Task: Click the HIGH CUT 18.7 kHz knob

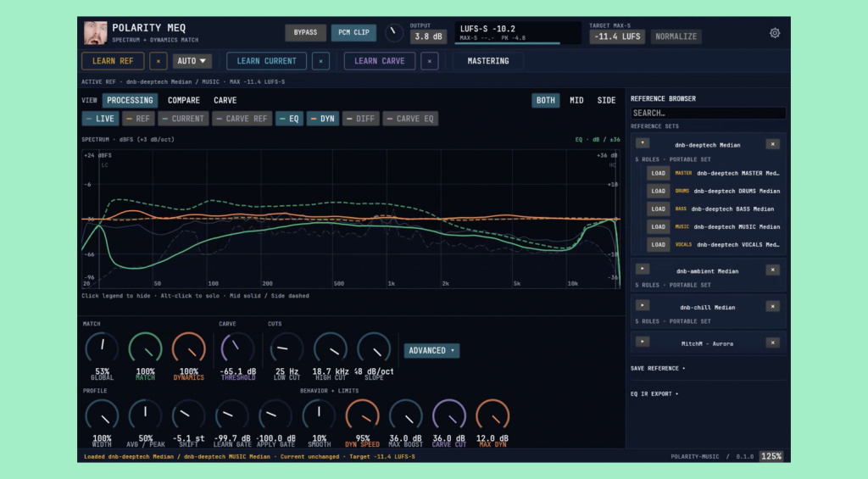Action: tap(331, 349)
